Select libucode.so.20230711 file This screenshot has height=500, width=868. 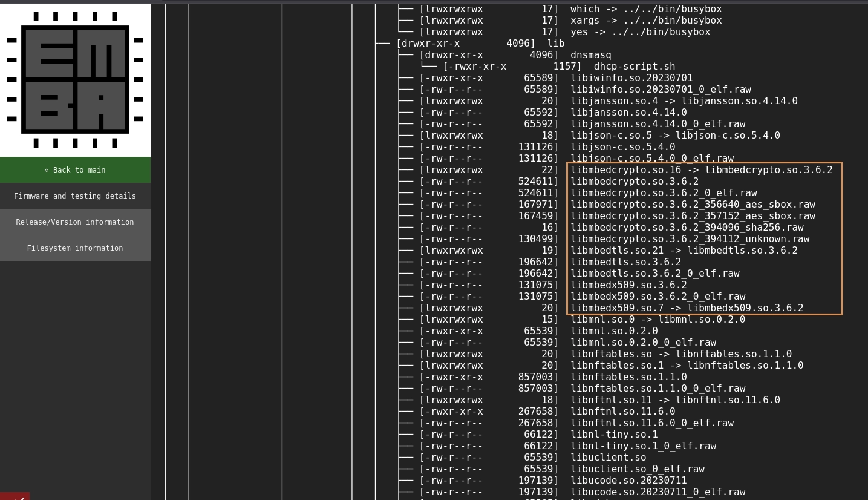629,481
